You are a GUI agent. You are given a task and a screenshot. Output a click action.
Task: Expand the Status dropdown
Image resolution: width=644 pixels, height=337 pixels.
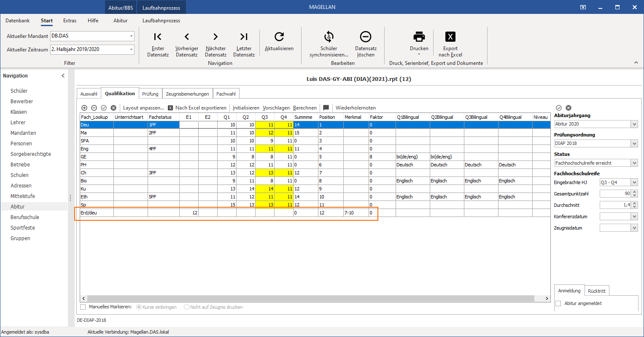[x=634, y=163]
